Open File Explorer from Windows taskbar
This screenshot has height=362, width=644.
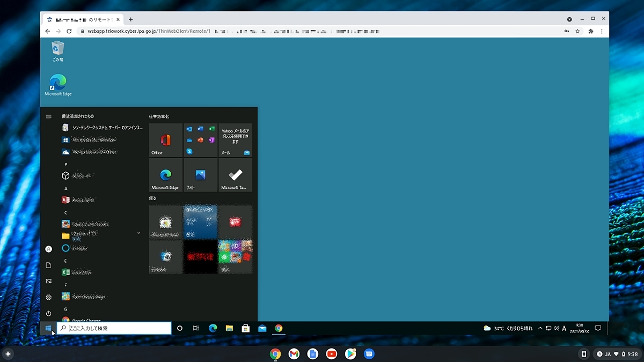[229, 328]
